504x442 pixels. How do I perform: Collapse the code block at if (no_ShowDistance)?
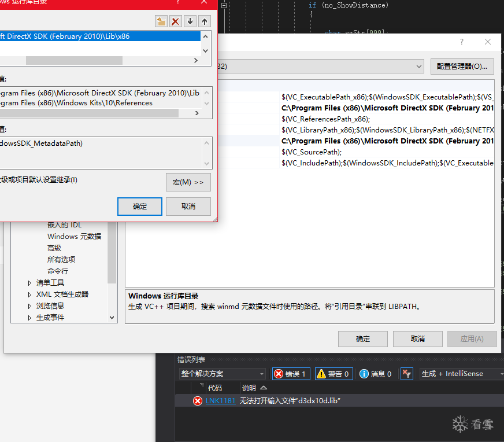224,5
